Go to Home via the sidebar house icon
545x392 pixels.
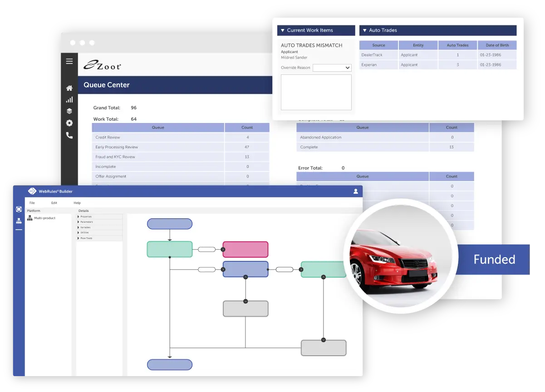(x=69, y=88)
